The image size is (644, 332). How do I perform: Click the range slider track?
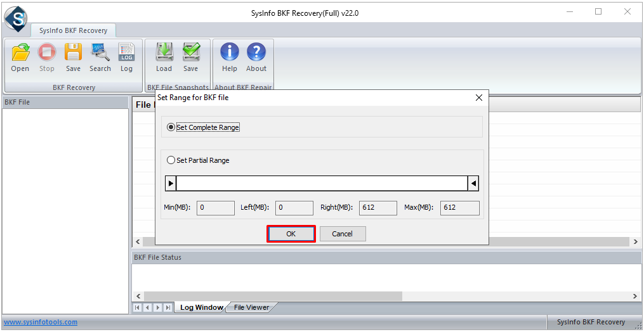point(322,184)
